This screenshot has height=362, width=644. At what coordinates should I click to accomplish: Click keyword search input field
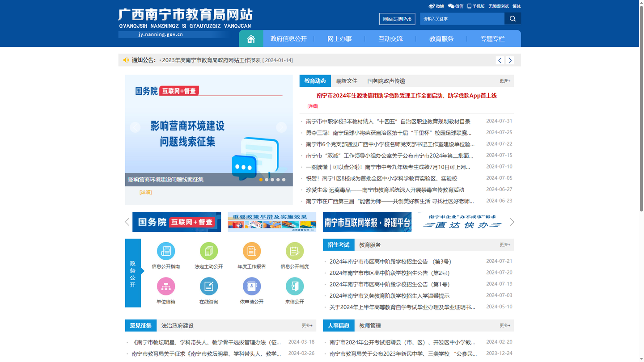click(462, 19)
